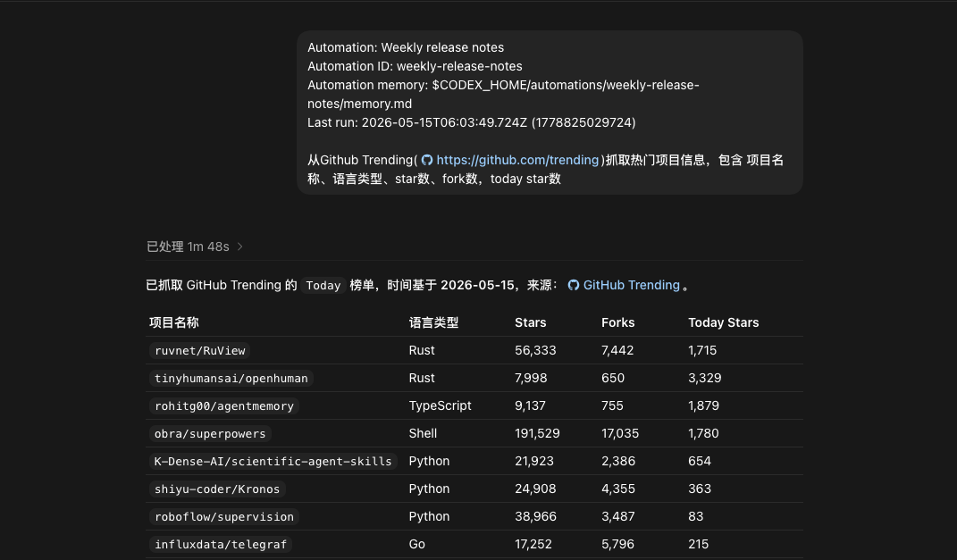The width and height of the screenshot is (957, 560).
Task: Click the 7,998 stars value
Action: click(x=531, y=378)
